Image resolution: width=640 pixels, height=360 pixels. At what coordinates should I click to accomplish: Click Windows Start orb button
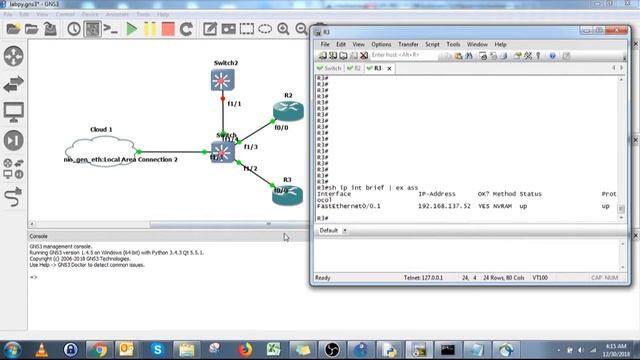[12, 350]
